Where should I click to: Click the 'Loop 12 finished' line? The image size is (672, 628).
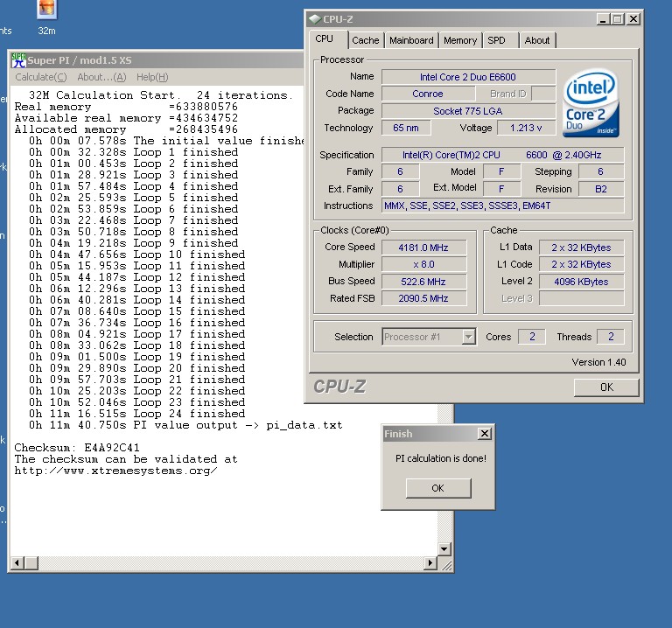tap(137, 277)
